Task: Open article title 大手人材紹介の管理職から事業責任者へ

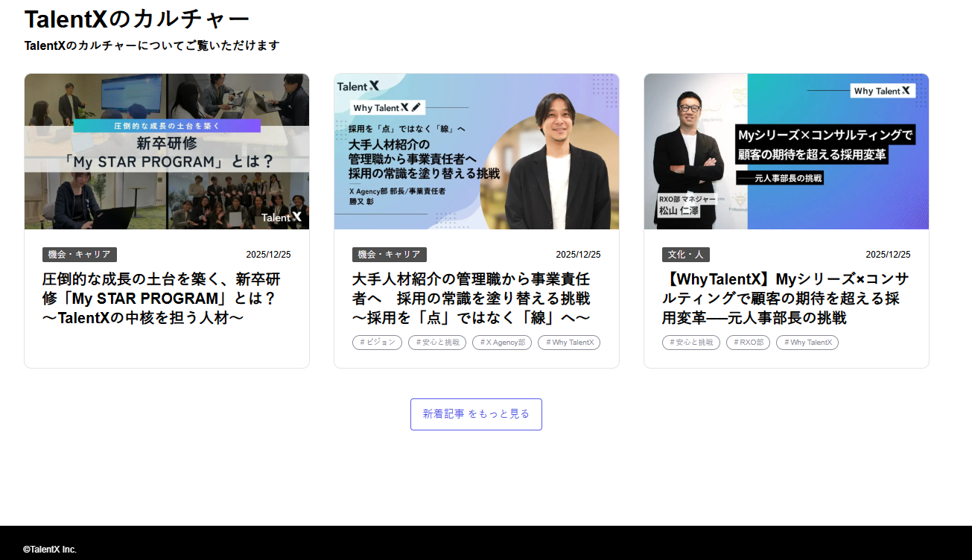Action: 471,299
